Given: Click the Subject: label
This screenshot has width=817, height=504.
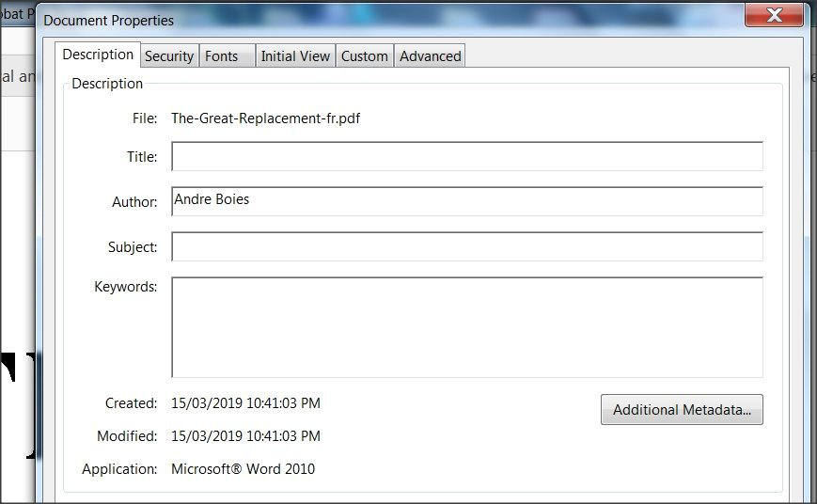Looking at the screenshot, I should tap(133, 247).
